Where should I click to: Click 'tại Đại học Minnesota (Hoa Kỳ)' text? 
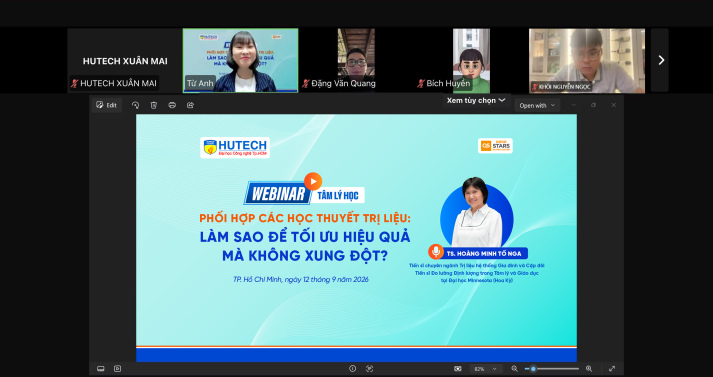point(477,281)
